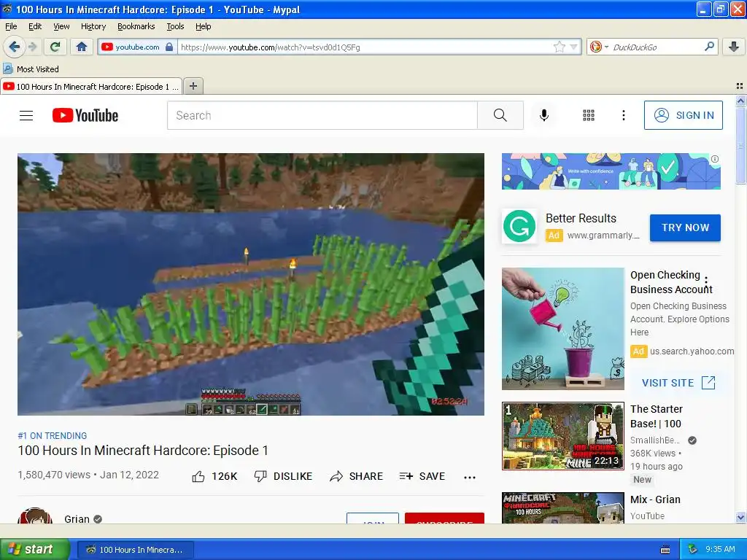Click the SHARE arrow button
This screenshot has width=747, height=560.
click(x=356, y=476)
